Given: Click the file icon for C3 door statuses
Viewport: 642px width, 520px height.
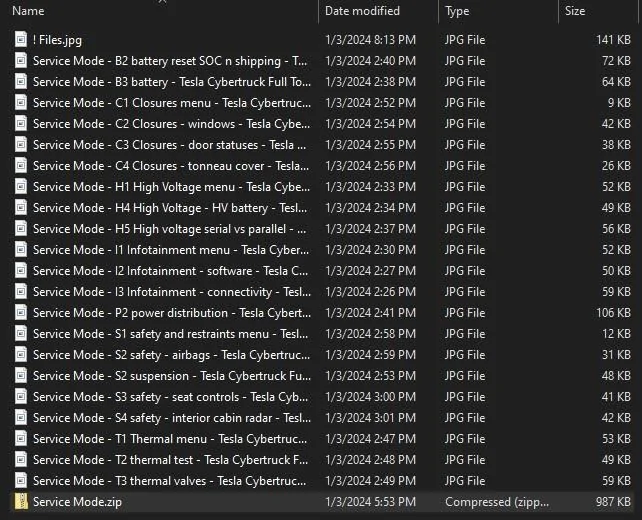Looking at the screenshot, I should tap(21, 145).
